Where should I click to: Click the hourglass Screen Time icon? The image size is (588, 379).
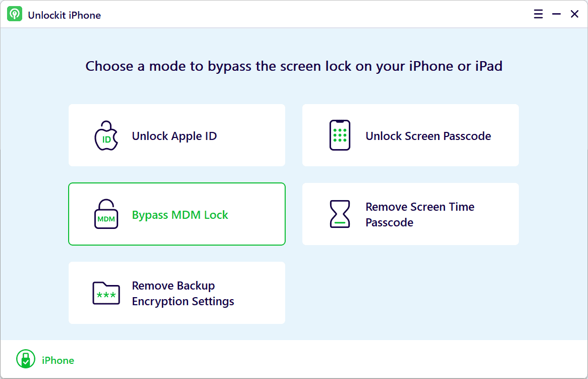340,214
